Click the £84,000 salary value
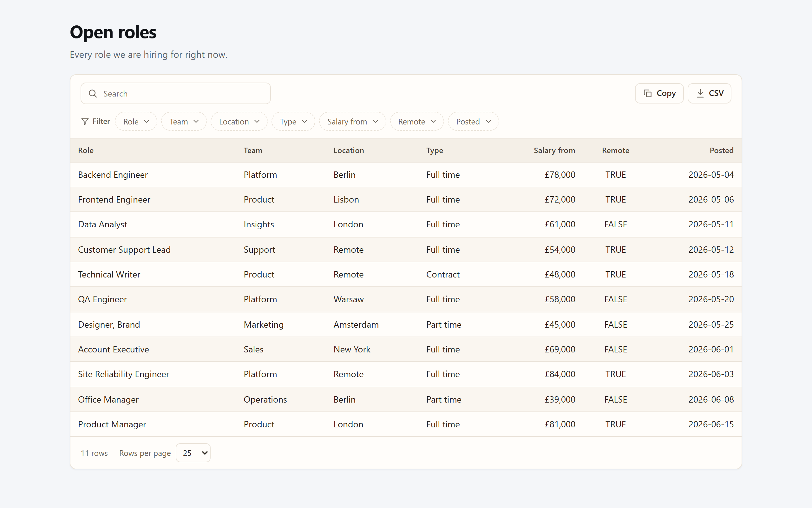This screenshot has width=812, height=508. [x=560, y=374]
